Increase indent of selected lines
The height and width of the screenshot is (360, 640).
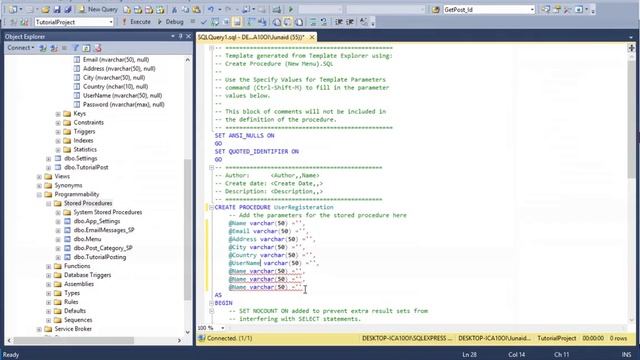click(x=350, y=22)
